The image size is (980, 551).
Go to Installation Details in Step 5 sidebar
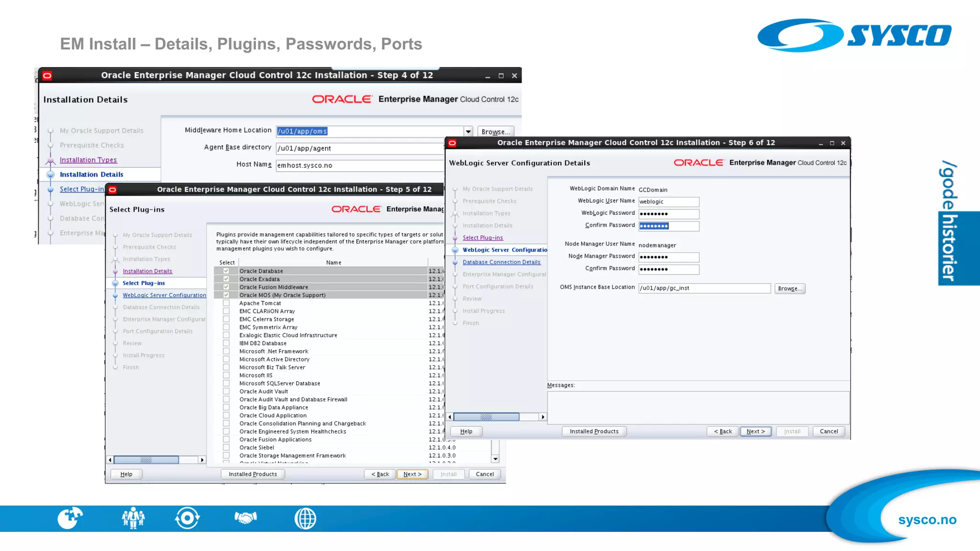pos(147,271)
